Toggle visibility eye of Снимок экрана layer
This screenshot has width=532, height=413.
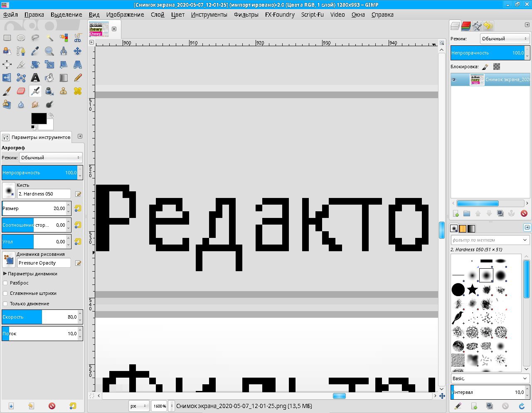coord(454,79)
